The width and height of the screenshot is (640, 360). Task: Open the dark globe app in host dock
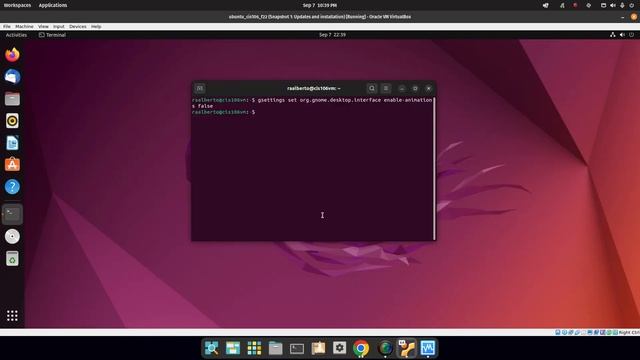pos(385,348)
